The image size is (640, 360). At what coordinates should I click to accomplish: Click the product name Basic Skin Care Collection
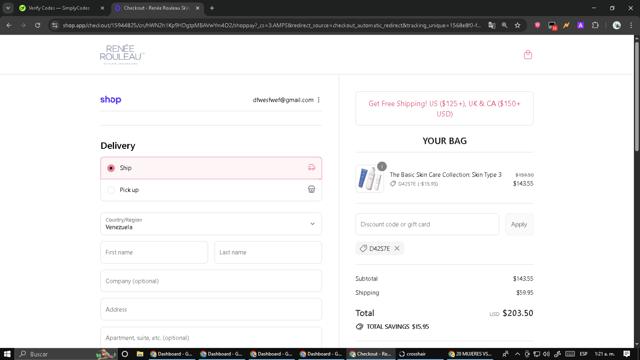pos(445,175)
